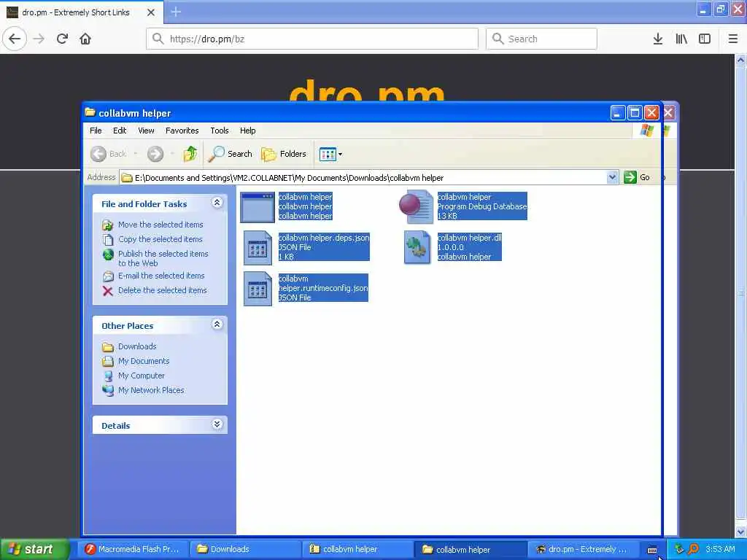Click the Explorer Search toolbar button
The image size is (747, 560).
(230, 154)
